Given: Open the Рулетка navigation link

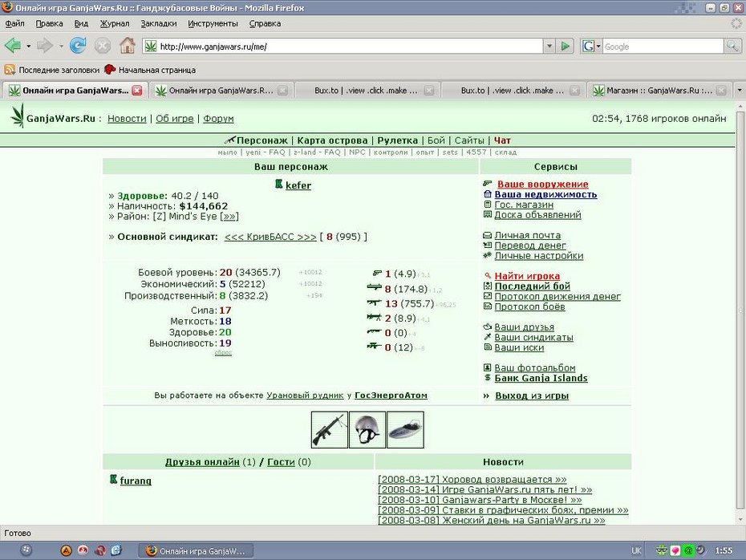Looking at the screenshot, I should pyautogui.click(x=397, y=140).
